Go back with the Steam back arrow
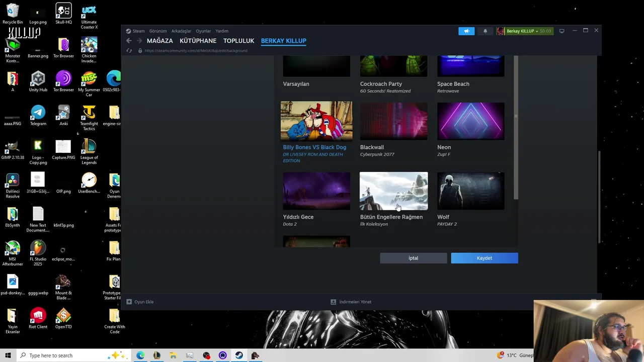The width and height of the screenshot is (644, 362). (x=129, y=41)
